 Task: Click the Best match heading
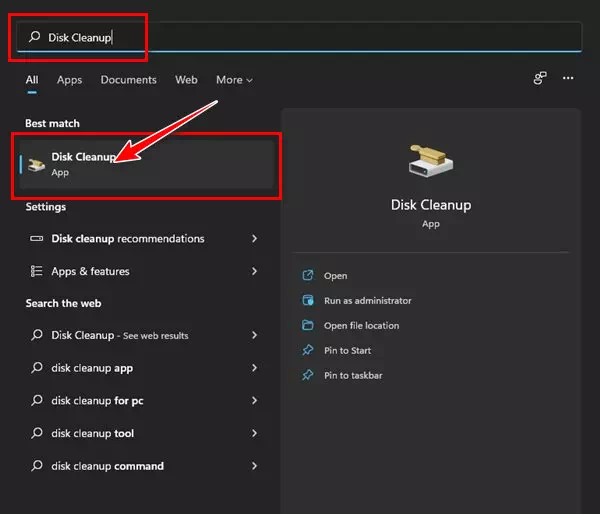tap(52, 123)
